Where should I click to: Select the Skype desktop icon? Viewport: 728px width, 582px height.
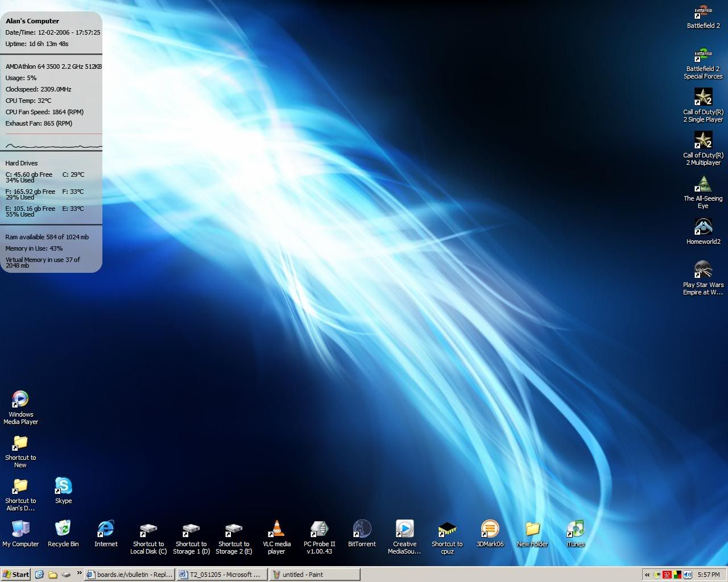coord(63,486)
